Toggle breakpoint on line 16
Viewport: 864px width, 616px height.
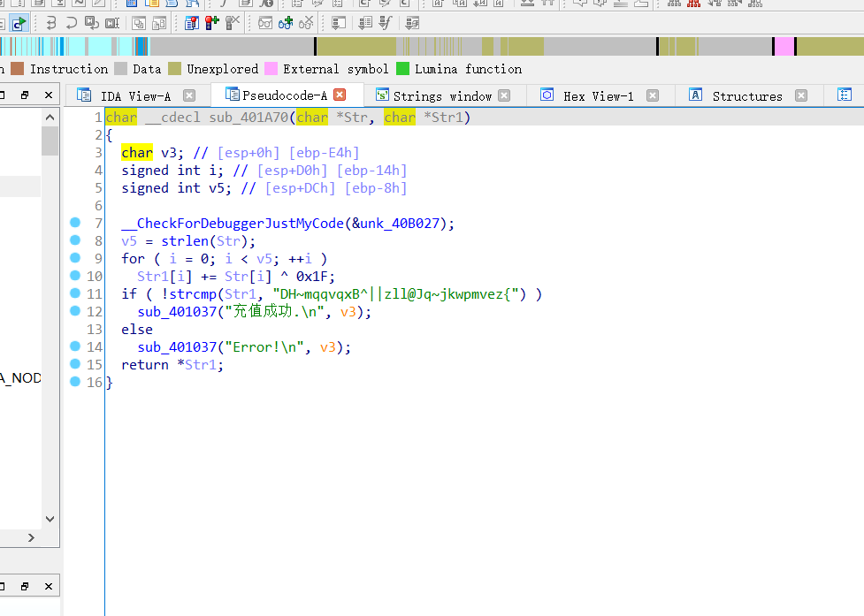click(x=75, y=382)
